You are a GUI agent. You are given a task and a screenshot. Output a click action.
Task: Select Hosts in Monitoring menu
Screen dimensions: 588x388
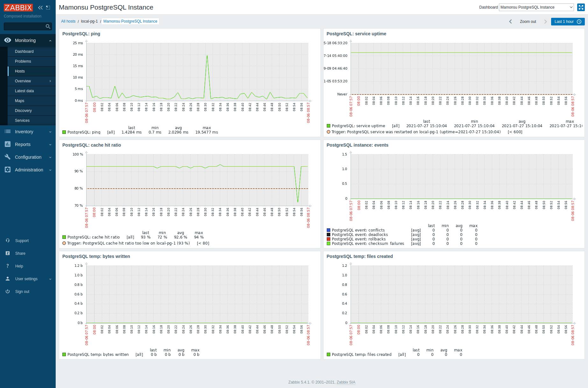[31, 71]
